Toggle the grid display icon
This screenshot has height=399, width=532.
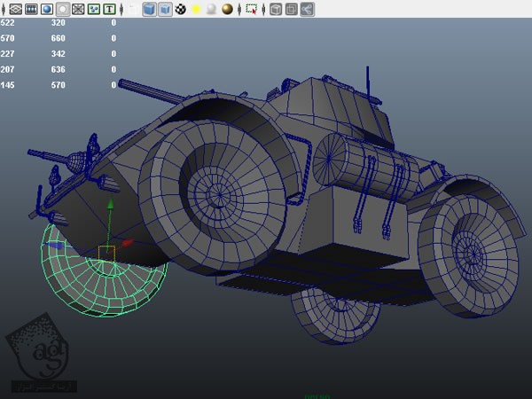coord(15,9)
